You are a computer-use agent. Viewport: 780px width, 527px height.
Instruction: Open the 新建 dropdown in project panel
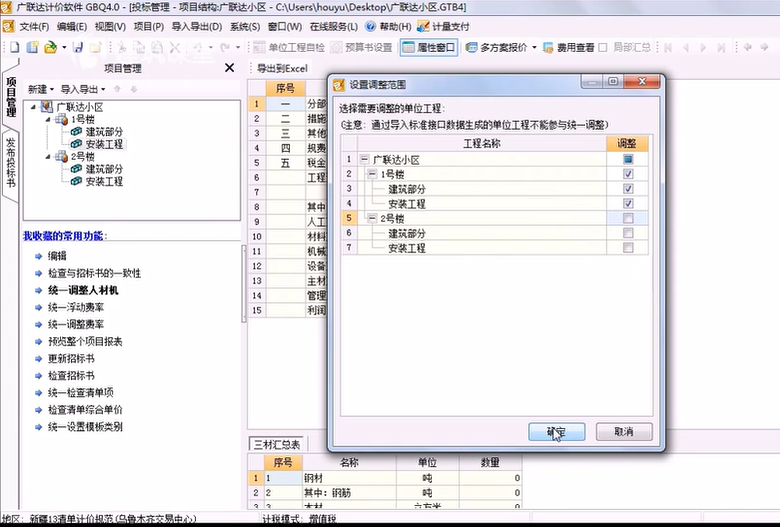(x=41, y=89)
